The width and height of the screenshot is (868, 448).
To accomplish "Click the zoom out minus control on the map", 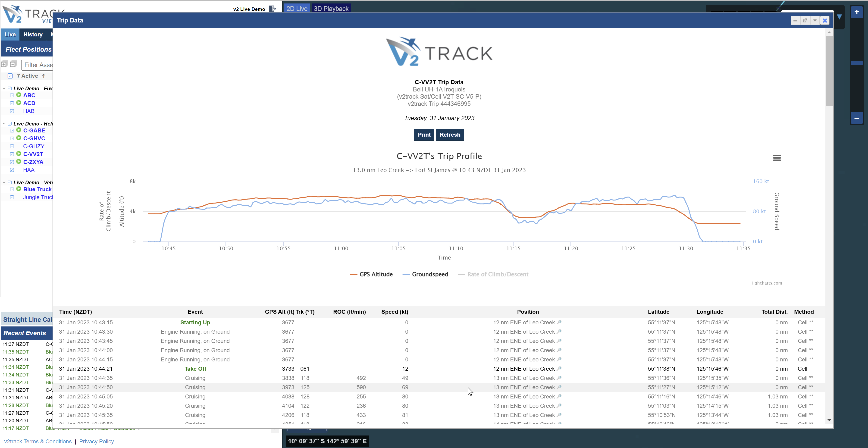I will 857,119.
